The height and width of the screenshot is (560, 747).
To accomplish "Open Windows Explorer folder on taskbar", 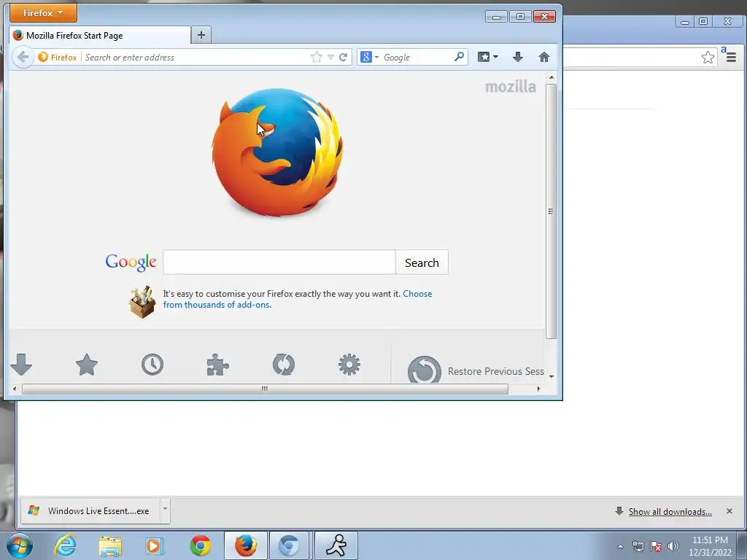I will (110, 545).
